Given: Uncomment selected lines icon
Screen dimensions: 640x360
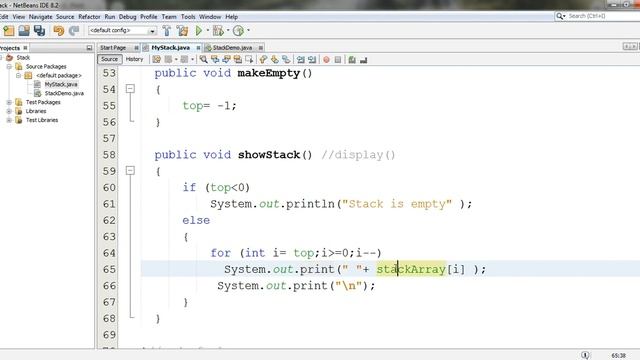Looking at the screenshot, I should click(363, 60).
